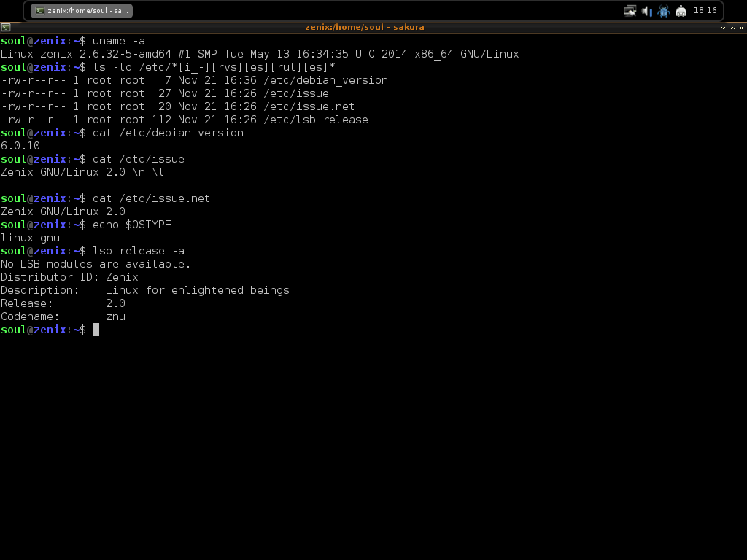
Task: Click the 'x86_64 GNU/Linux' text in uname output
Action: (x=466, y=54)
